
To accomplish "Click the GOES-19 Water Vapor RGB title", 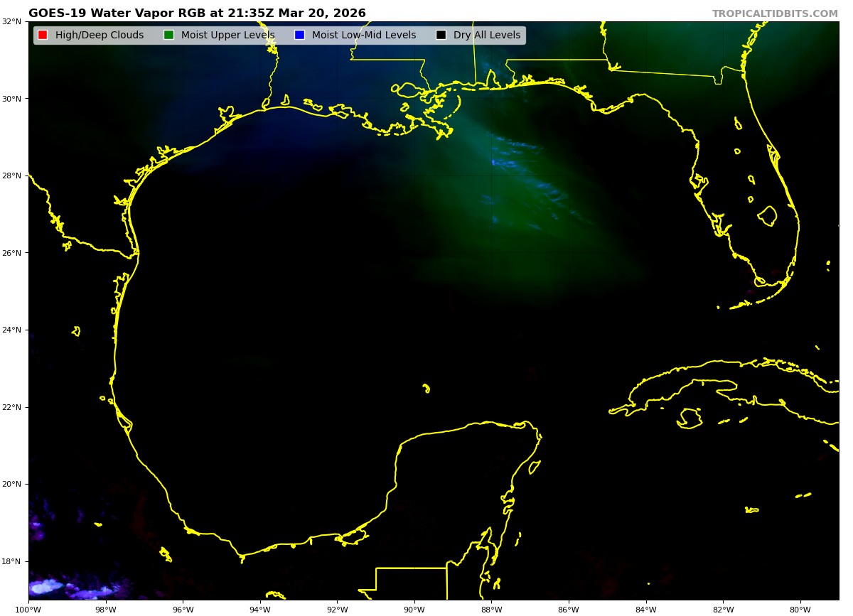I will pos(197,13).
